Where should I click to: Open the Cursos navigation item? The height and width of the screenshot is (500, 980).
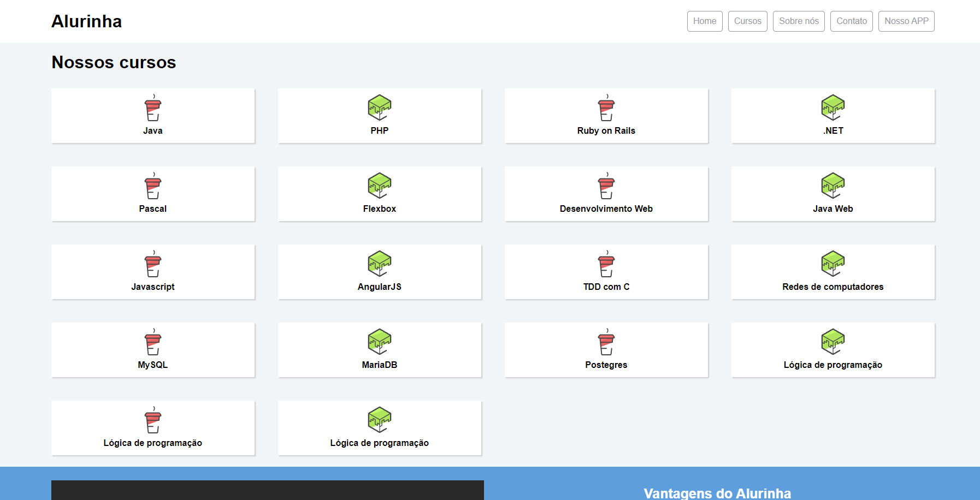click(747, 21)
